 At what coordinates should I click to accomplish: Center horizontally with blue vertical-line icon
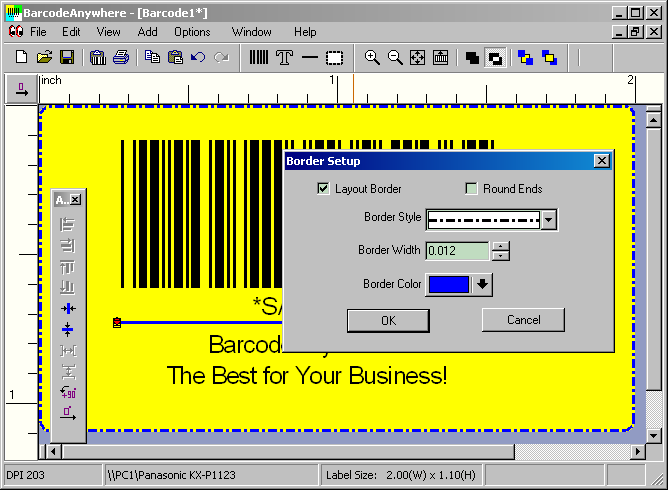[68, 308]
